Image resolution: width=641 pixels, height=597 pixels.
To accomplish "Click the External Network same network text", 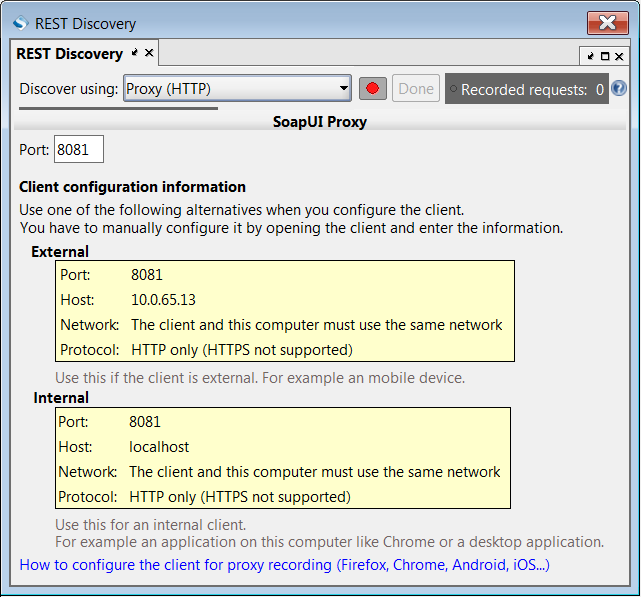I will click(x=317, y=325).
